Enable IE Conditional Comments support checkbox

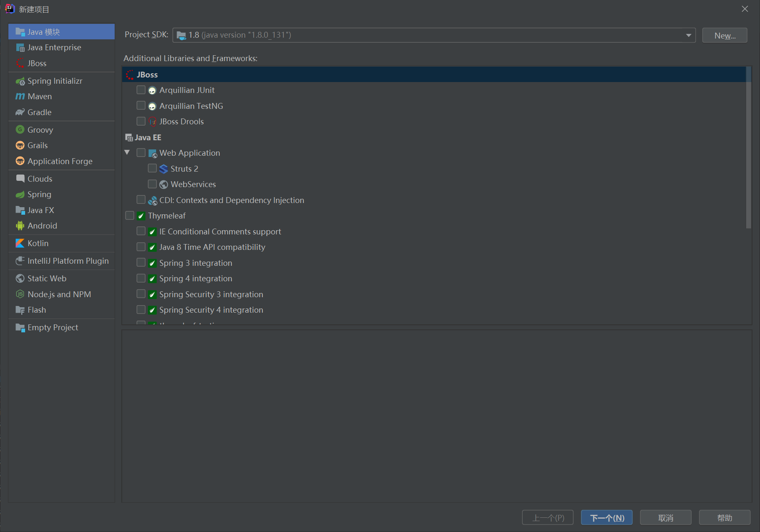point(141,231)
